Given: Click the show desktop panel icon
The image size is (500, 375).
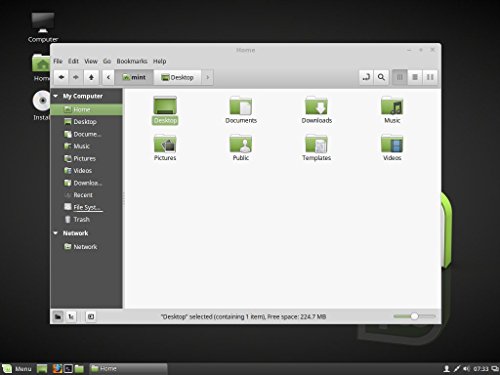Looking at the screenshot, I should [x=42, y=368].
